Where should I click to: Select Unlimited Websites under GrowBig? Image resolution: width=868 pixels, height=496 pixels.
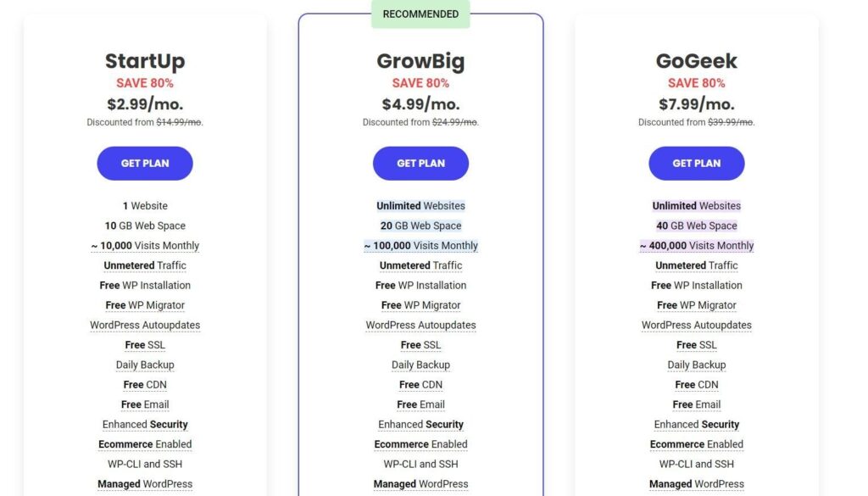click(x=420, y=205)
